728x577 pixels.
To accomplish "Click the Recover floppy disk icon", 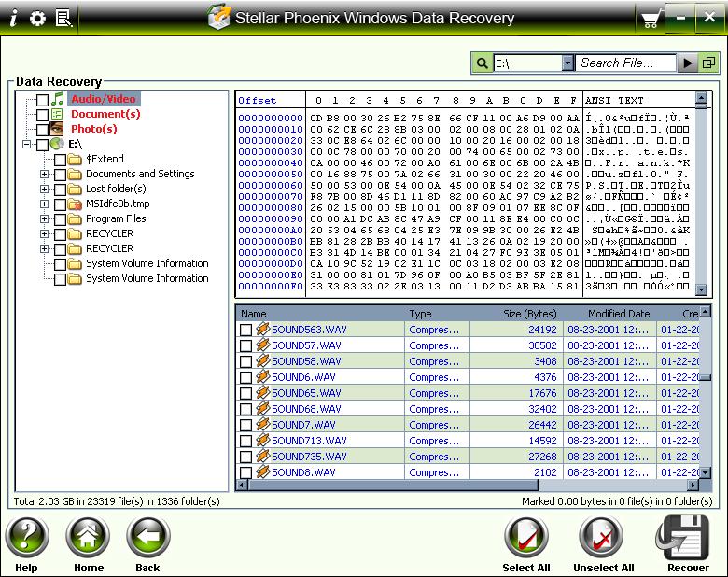I will [x=688, y=538].
